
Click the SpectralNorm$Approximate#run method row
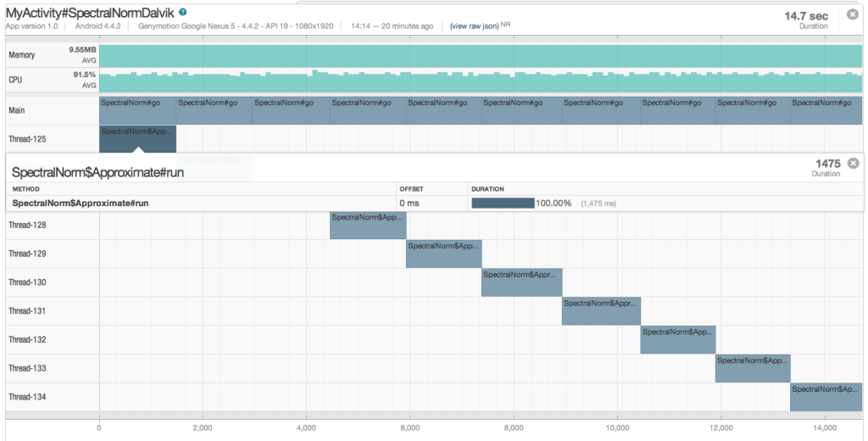[x=434, y=204]
